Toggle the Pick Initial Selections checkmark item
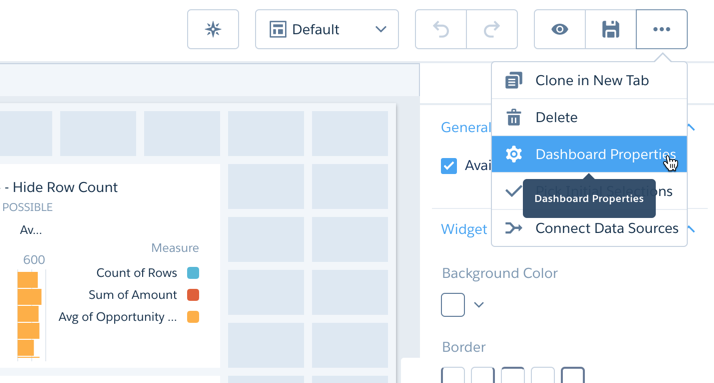The image size is (714, 383). 589,191
